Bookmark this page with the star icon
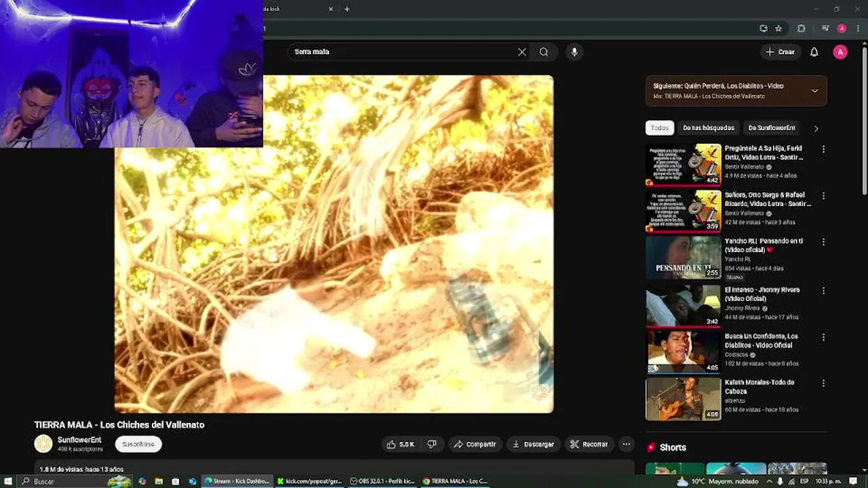 [x=778, y=28]
